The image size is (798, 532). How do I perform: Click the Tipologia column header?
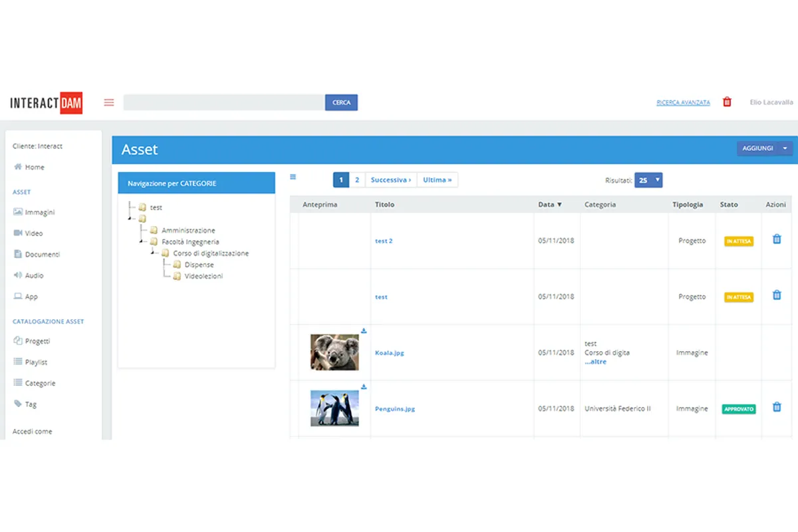(x=688, y=205)
